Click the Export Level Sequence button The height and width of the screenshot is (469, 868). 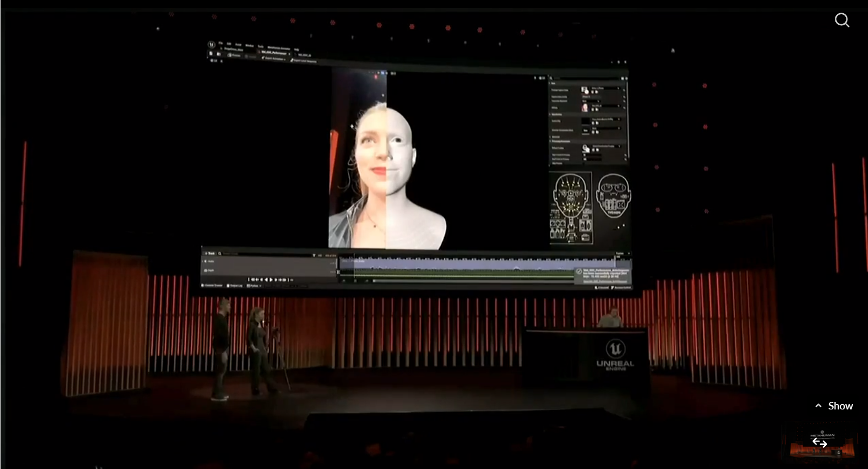pyautogui.click(x=305, y=61)
